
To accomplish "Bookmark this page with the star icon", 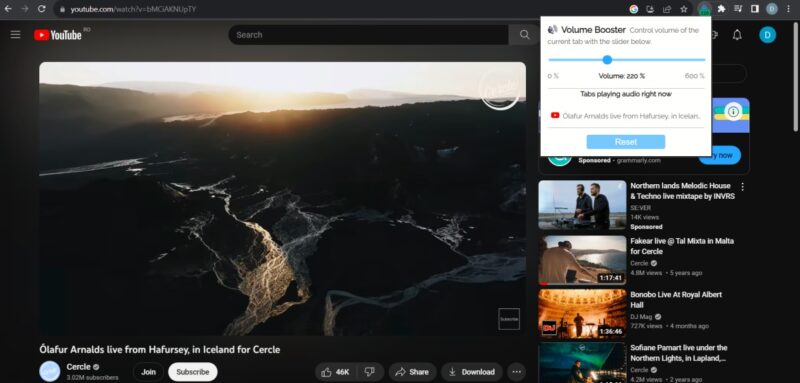I will point(684,9).
